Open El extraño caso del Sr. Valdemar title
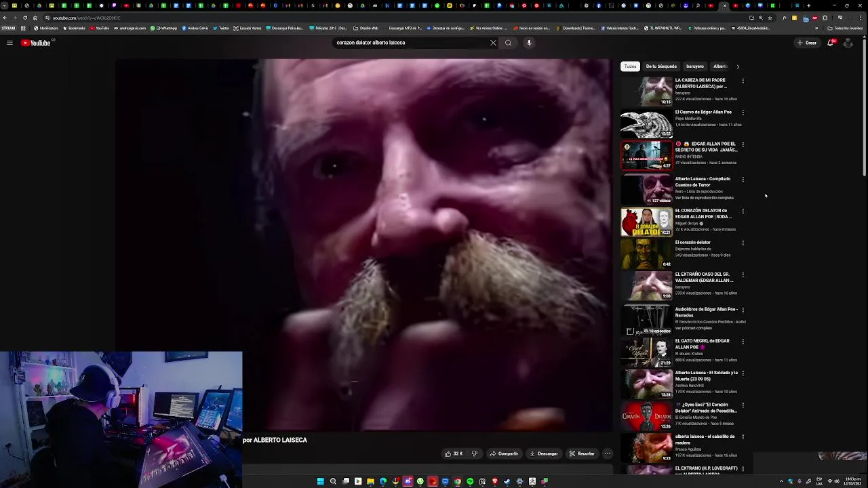 pos(704,277)
